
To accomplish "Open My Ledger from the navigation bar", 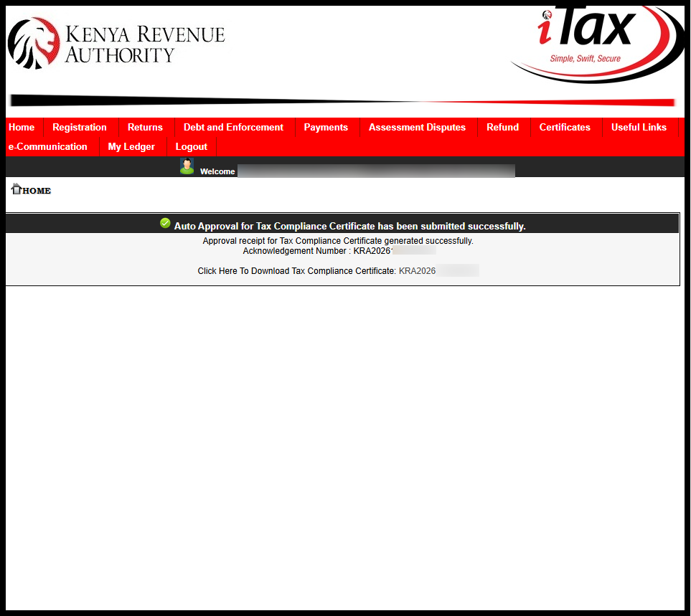I will pyautogui.click(x=131, y=146).
